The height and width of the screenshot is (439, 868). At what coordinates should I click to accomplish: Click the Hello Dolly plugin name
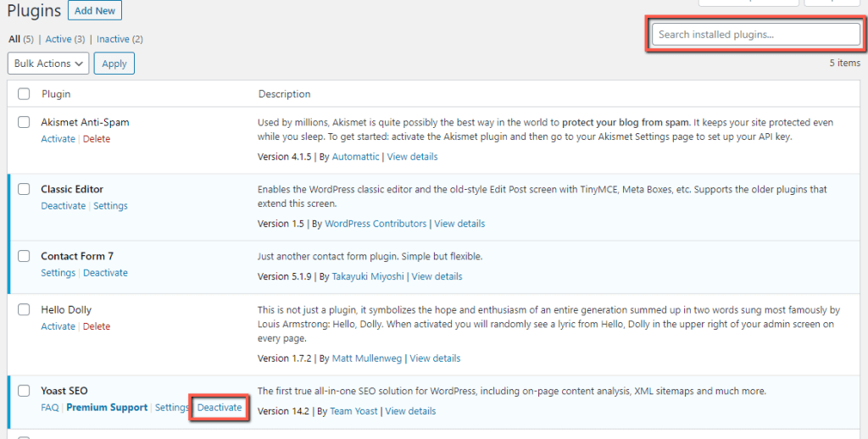pyautogui.click(x=66, y=310)
